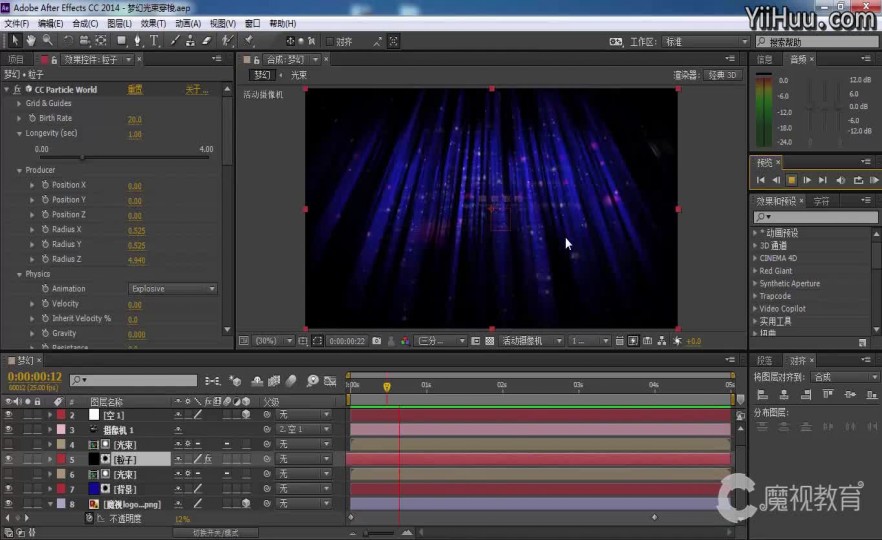Viewport: 882px width, 540px height.
Task: Click the 关于 about link
Action: coord(197,89)
